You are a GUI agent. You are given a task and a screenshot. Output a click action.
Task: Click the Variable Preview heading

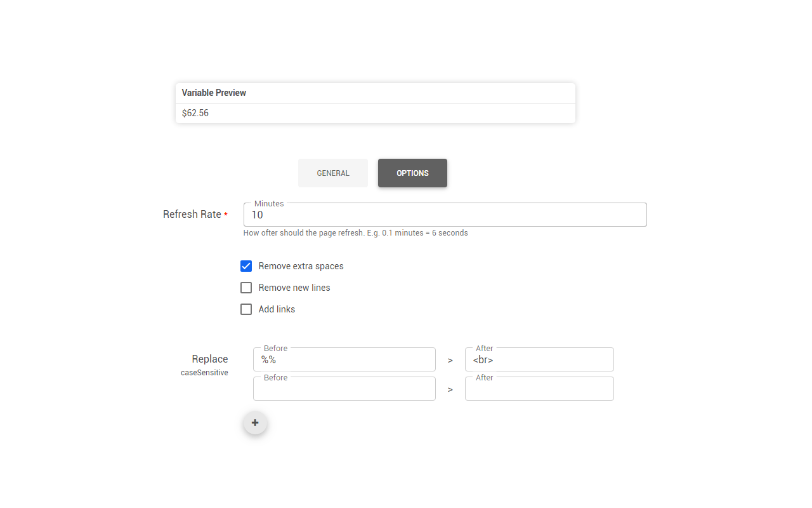214,93
